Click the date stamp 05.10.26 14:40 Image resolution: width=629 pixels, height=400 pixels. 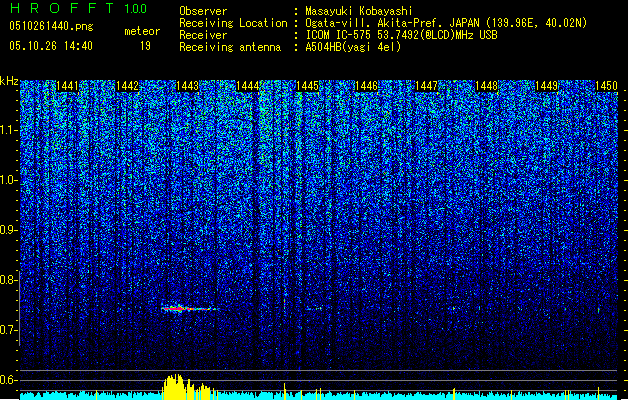[51, 46]
